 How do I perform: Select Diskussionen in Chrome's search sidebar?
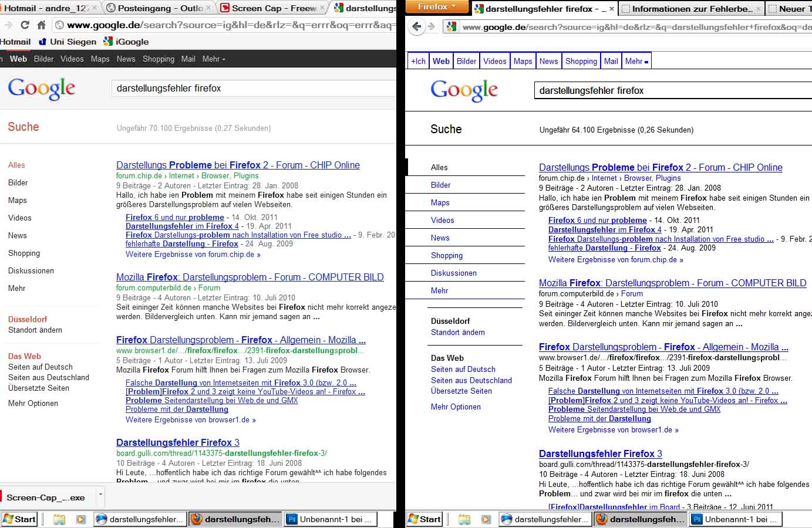tap(31, 270)
